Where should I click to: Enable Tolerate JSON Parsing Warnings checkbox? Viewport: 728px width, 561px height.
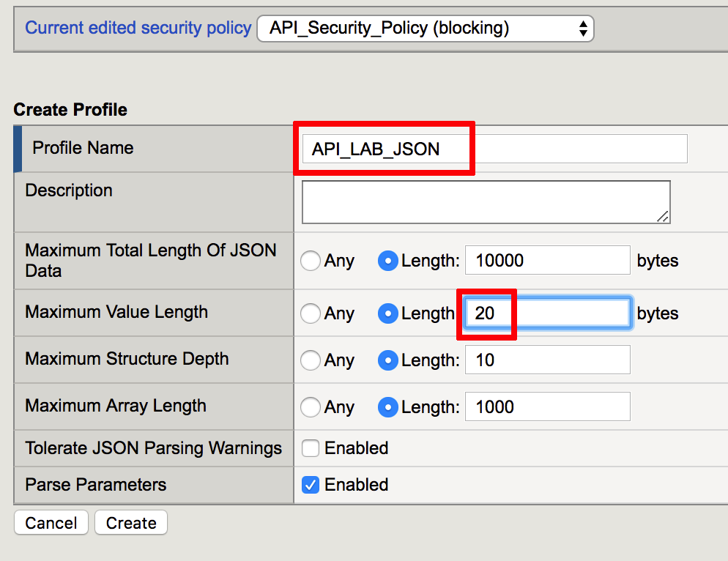[310, 448]
